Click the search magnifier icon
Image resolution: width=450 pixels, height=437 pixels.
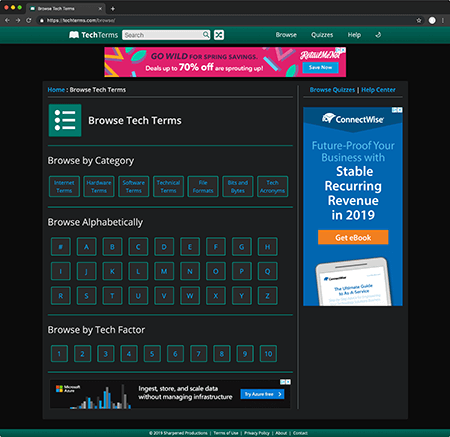coord(206,35)
